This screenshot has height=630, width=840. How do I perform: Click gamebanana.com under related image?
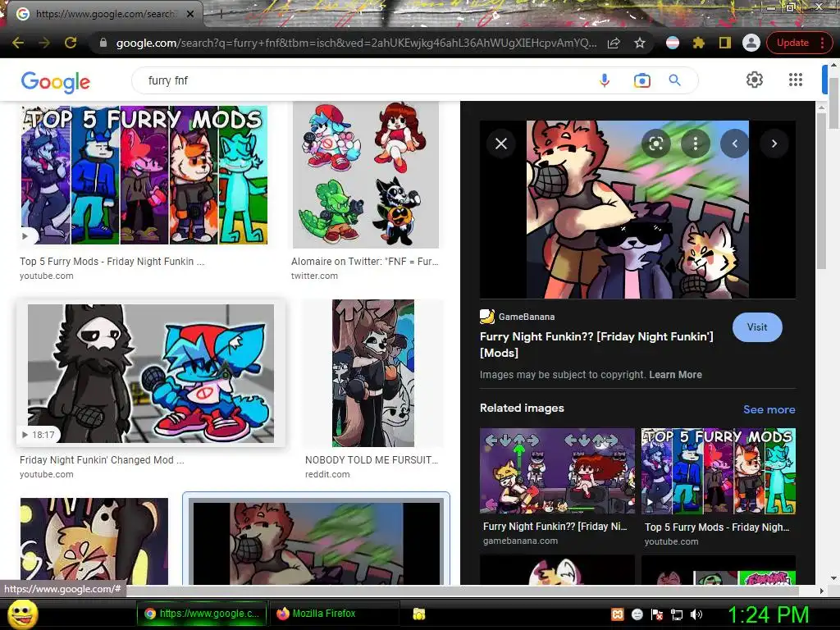coord(520,541)
